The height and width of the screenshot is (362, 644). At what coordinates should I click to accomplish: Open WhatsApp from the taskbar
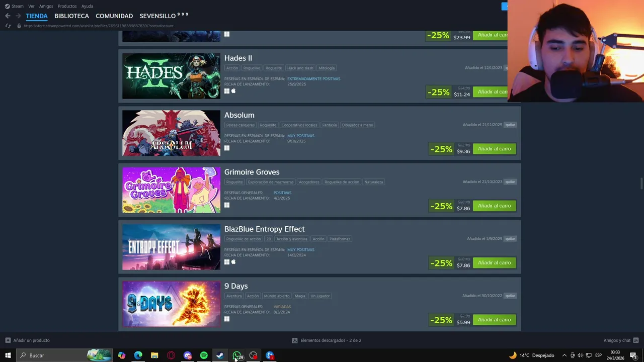(x=237, y=355)
